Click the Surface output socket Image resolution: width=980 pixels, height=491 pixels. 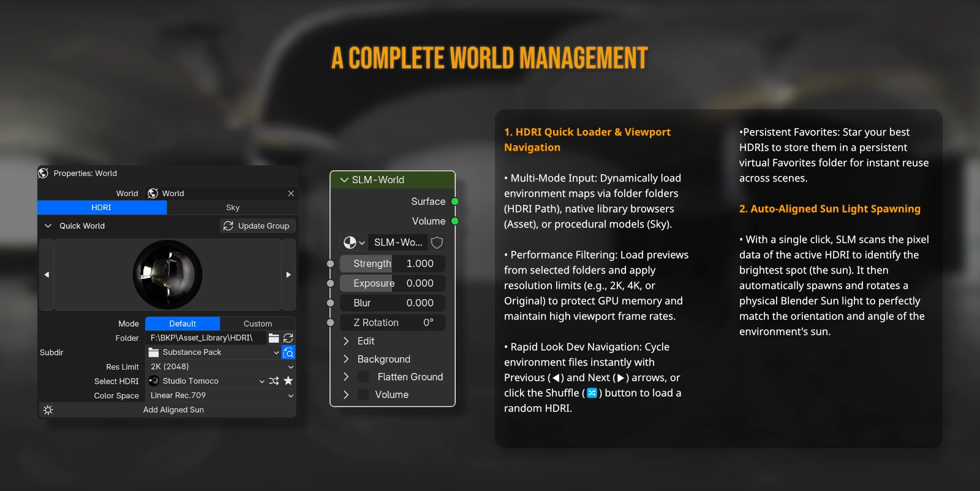[454, 201]
